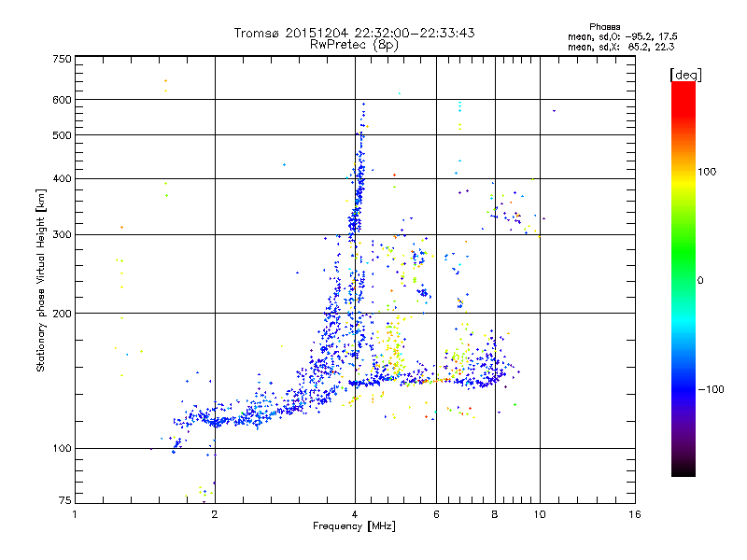The width and height of the screenshot is (747, 560).
Task: Click the 'mean, sd,X: 85.2, 22.3' line
Action: point(621,47)
